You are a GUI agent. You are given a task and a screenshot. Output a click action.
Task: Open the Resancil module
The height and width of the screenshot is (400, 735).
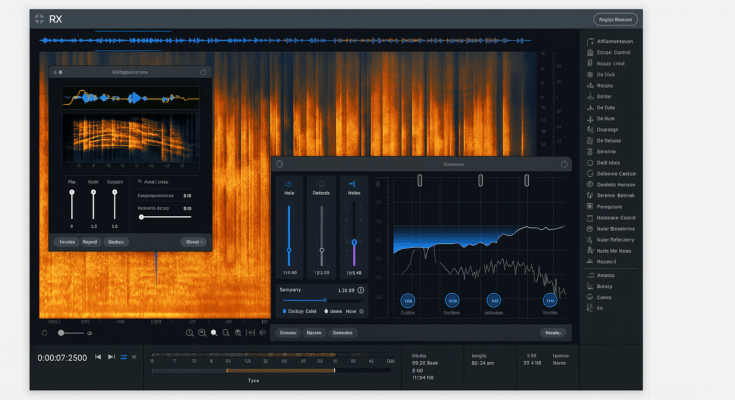601,262
